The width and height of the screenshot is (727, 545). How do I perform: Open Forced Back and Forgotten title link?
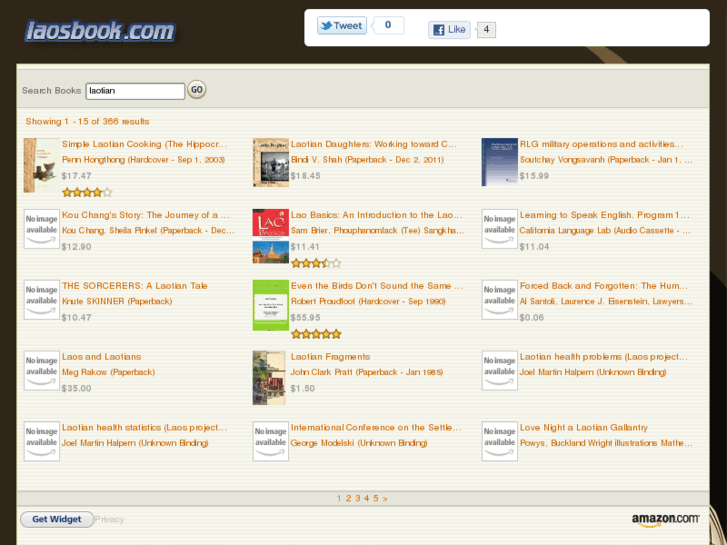(604, 286)
